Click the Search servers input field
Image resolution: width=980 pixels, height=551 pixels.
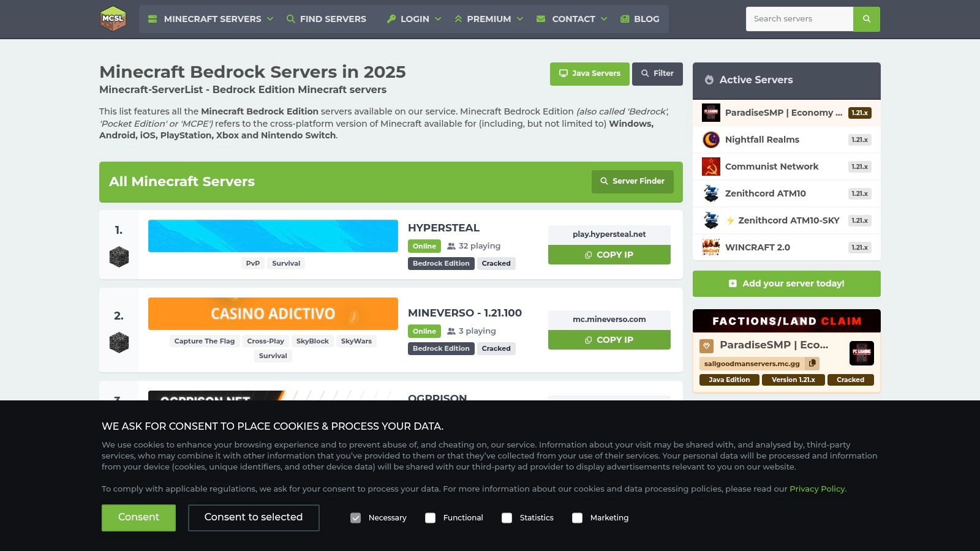pos(799,19)
